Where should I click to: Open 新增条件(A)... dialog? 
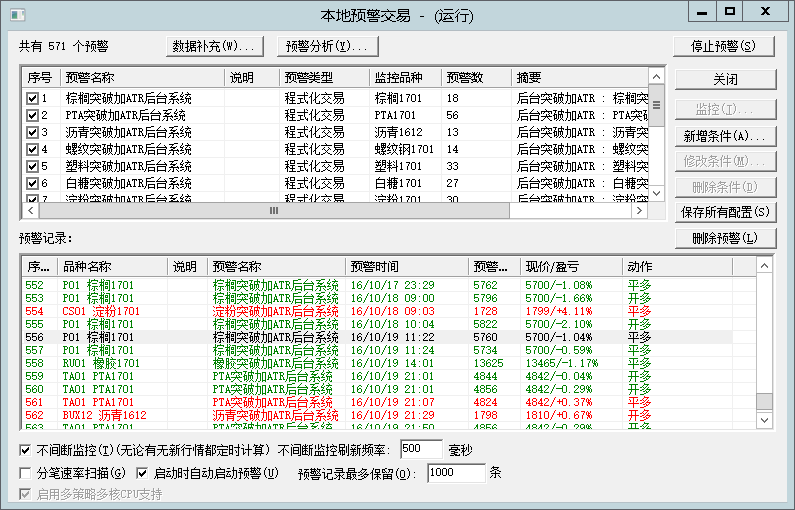[x=725, y=136]
